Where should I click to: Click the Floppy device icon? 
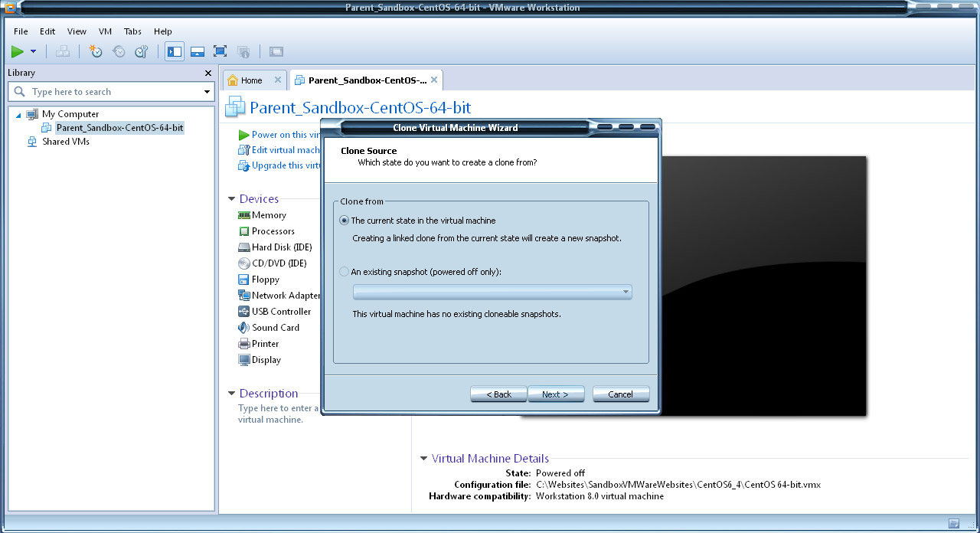pos(244,280)
